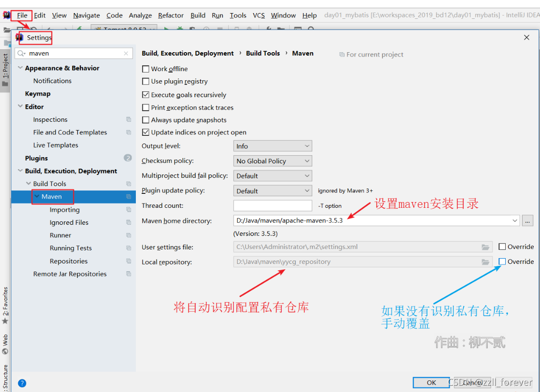Image resolution: width=540 pixels, height=392 pixels.
Task: Uncheck Update indices on project open
Action: click(x=146, y=132)
